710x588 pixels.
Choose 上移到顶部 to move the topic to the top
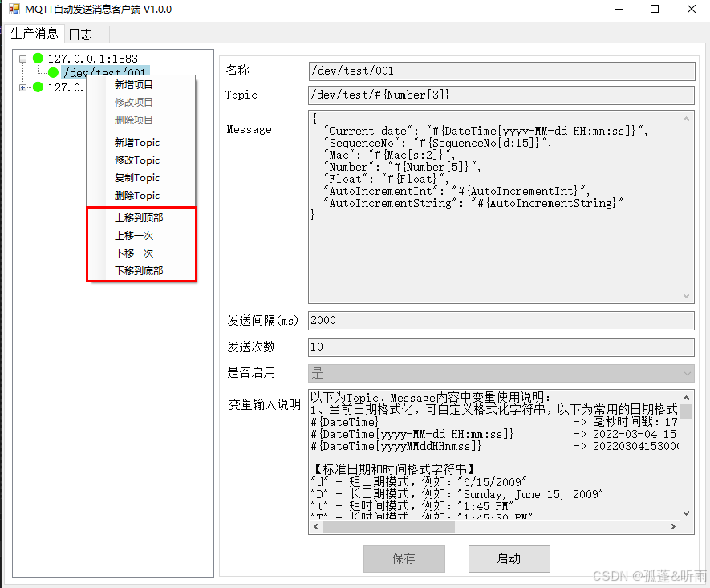click(139, 217)
